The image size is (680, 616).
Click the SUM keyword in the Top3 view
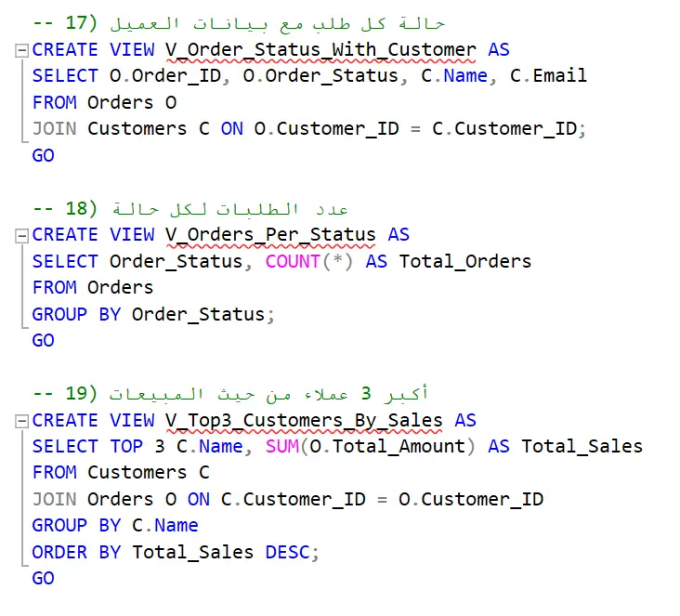pos(282,446)
